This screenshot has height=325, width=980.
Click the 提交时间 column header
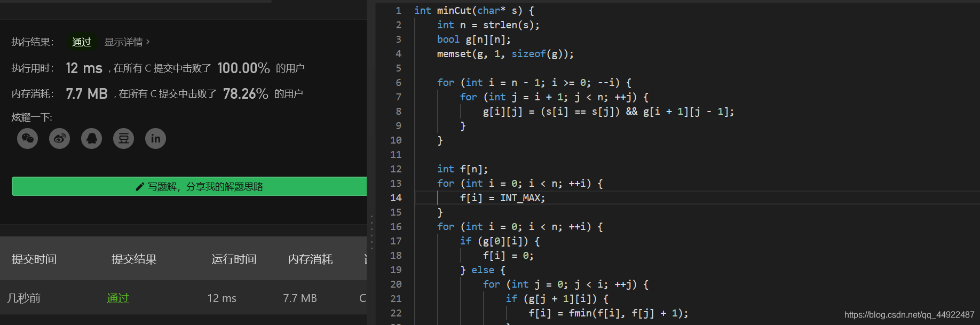(34, 259)
